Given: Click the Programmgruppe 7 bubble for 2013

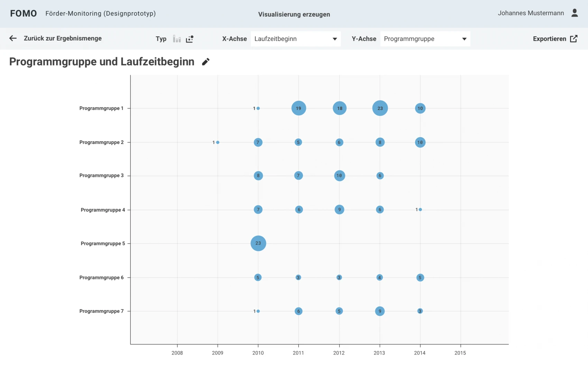Looking at the screenshot, I should 380,311.
